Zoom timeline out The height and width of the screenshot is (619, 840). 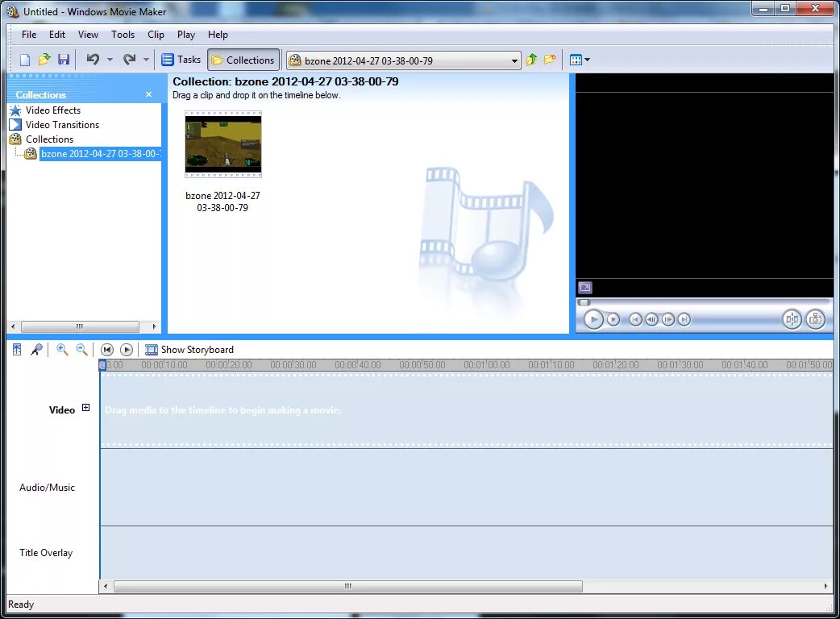click(81, 350)
